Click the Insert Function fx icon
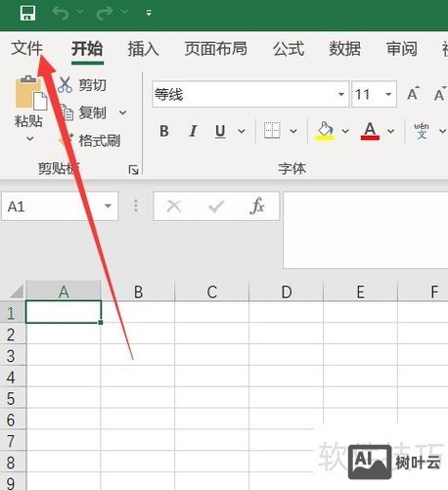This screenshot has width=448, height=490. [x=257, y=206]
